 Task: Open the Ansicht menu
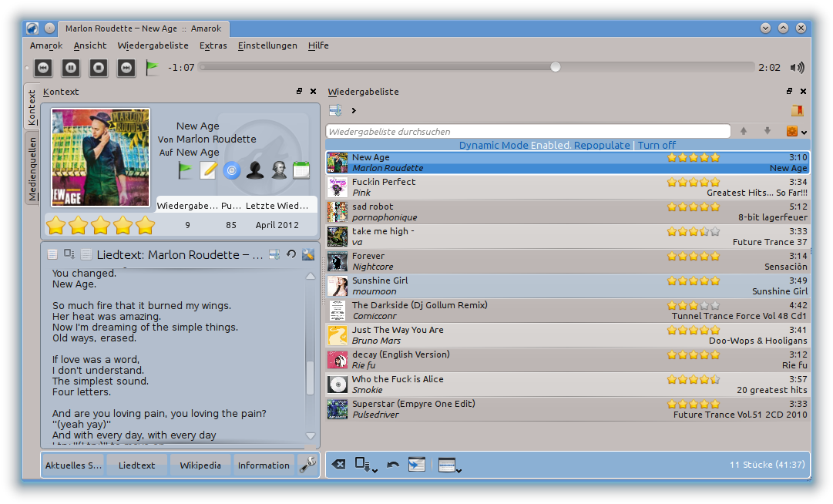90,45
